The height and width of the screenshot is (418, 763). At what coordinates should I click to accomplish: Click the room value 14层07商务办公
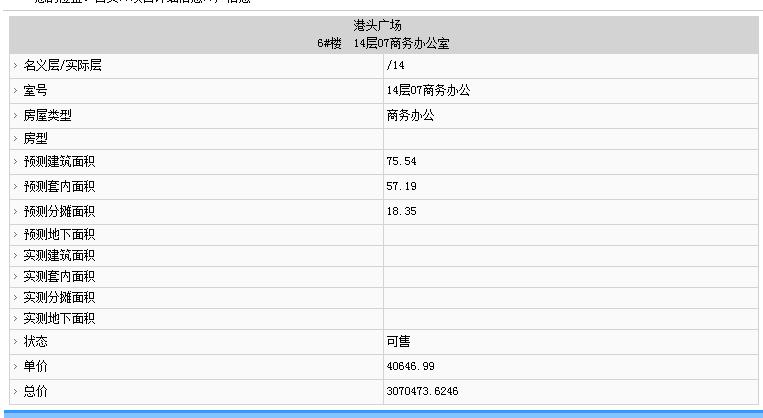(x=428, y=91)
